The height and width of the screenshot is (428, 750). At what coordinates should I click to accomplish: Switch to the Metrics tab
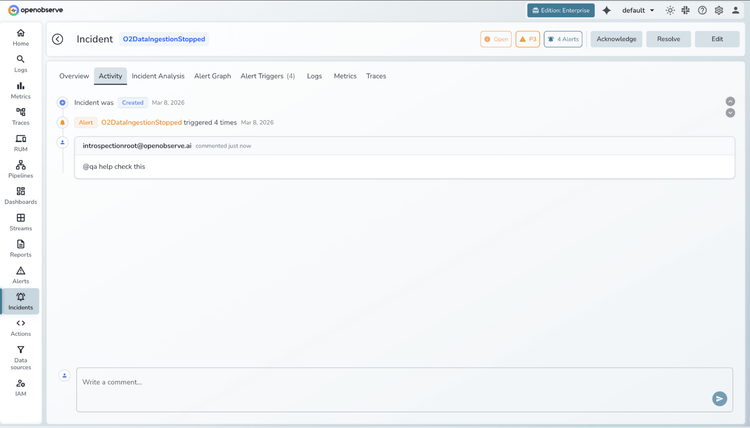[345, 76]
